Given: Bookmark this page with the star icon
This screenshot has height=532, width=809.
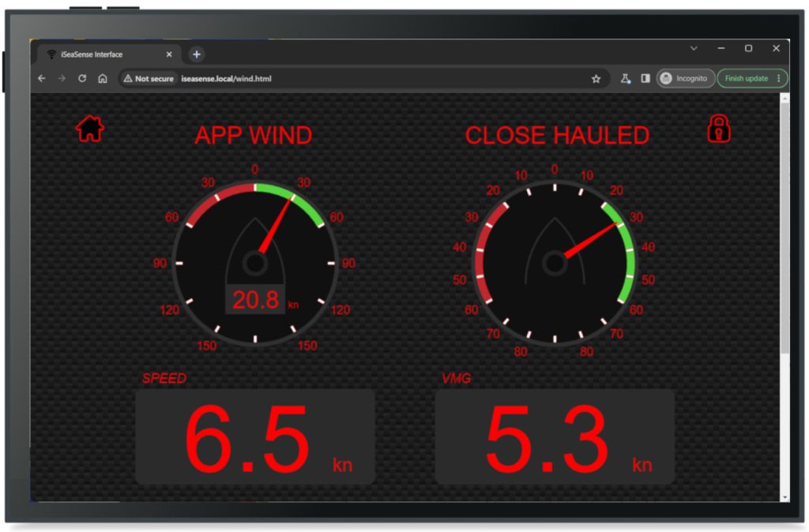Looking at the screenshot, I should [596, 79].
